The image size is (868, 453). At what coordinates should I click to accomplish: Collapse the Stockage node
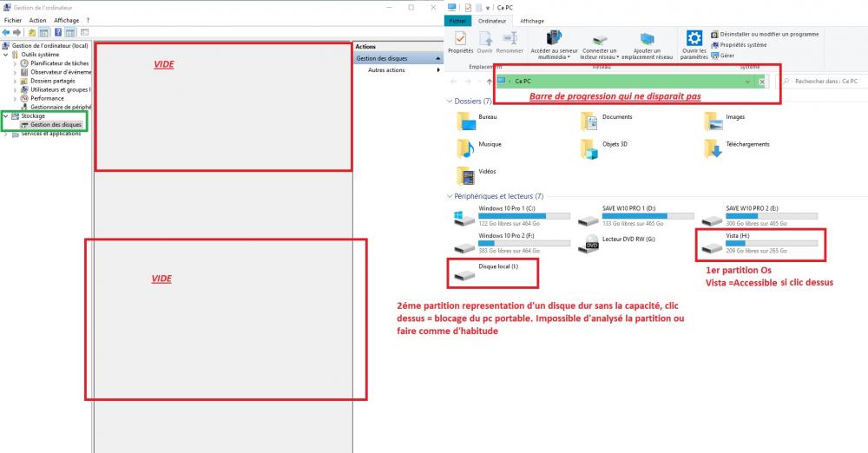click(6, 115)
